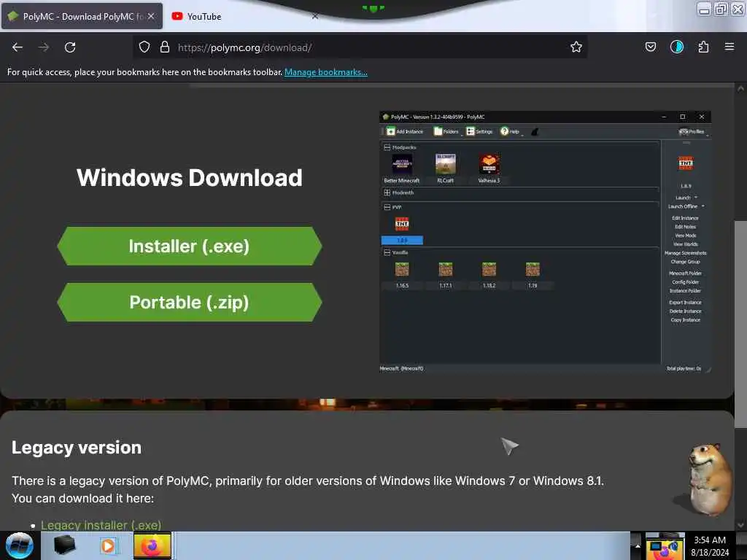This screenshot has height=560, width=747.
Task: Open the tracking protection shield icon
Action: click(x=144, y=47)
